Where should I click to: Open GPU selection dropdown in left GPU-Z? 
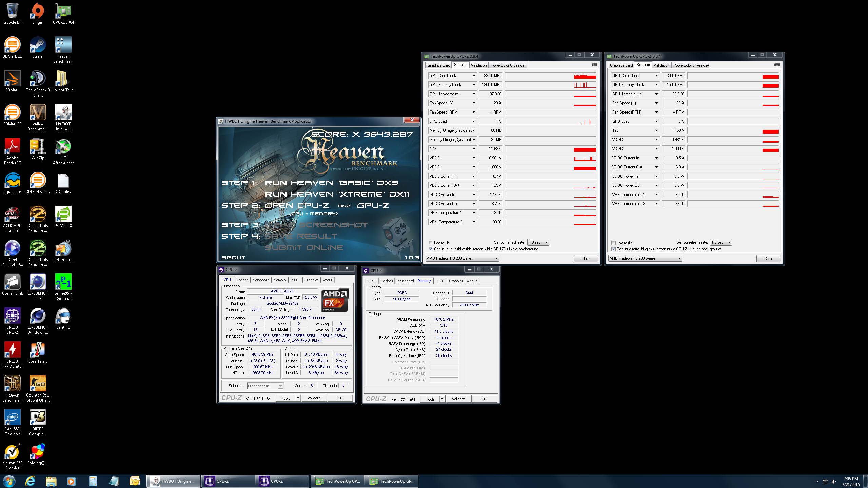point(462,258)
